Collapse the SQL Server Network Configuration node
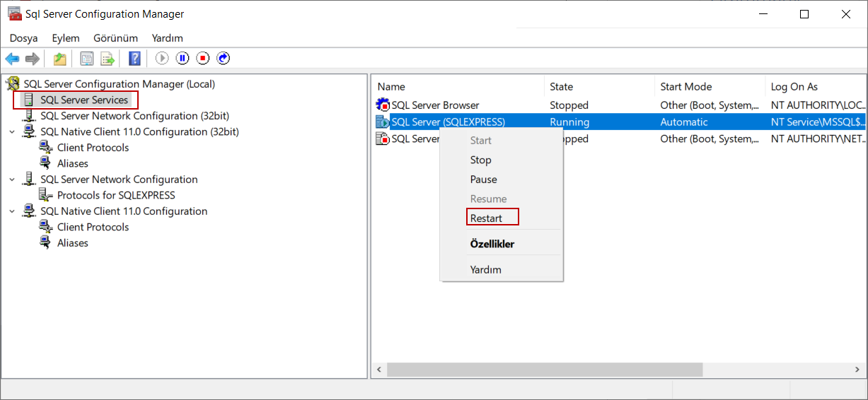The height and width of the screenshot is (400, 868). coord(12,180)
